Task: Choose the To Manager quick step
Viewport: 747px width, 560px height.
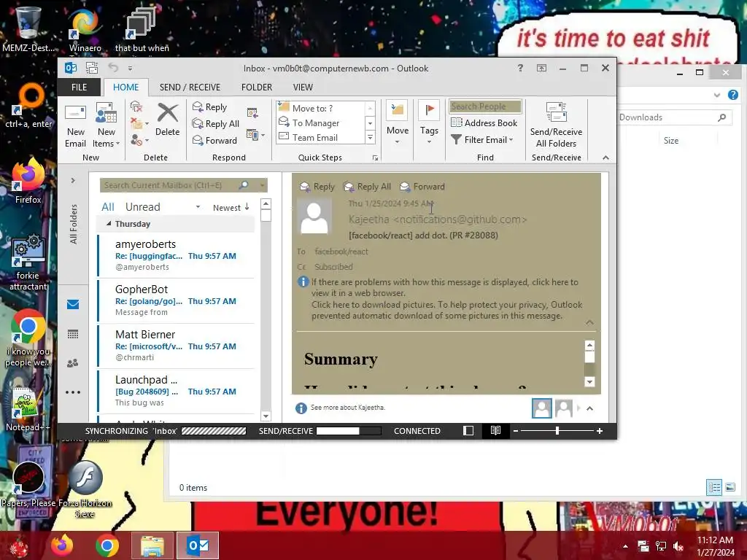Action: point(320,122)
